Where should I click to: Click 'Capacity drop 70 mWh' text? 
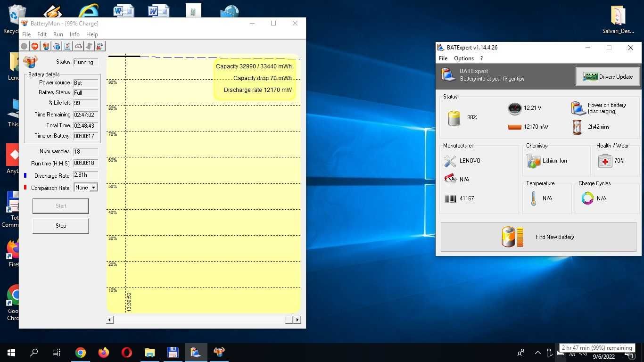(262, 78)
